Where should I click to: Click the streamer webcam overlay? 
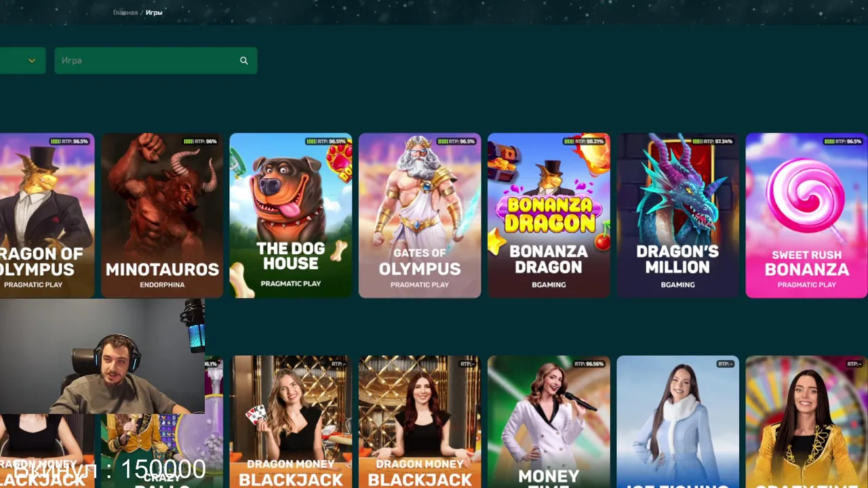(x=102, y=356)
